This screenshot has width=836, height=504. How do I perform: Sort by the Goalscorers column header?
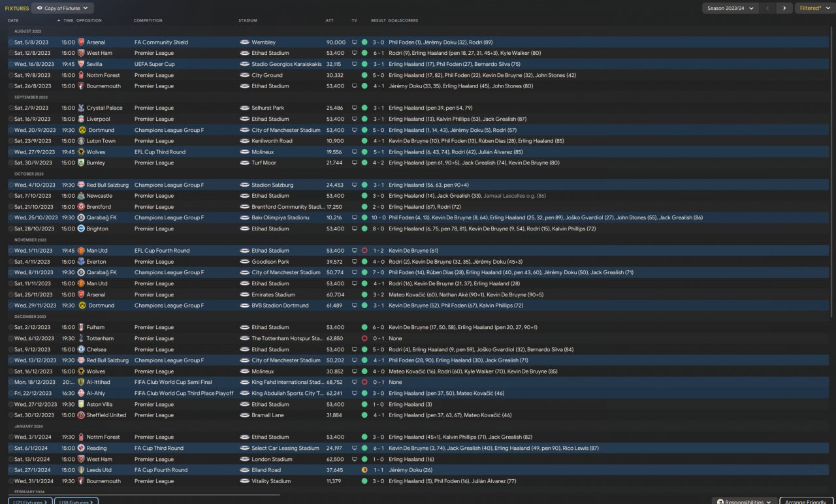pos(403,20)
